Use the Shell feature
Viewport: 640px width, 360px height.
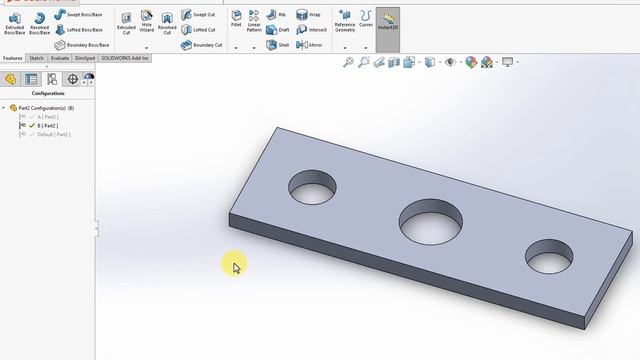278,45
